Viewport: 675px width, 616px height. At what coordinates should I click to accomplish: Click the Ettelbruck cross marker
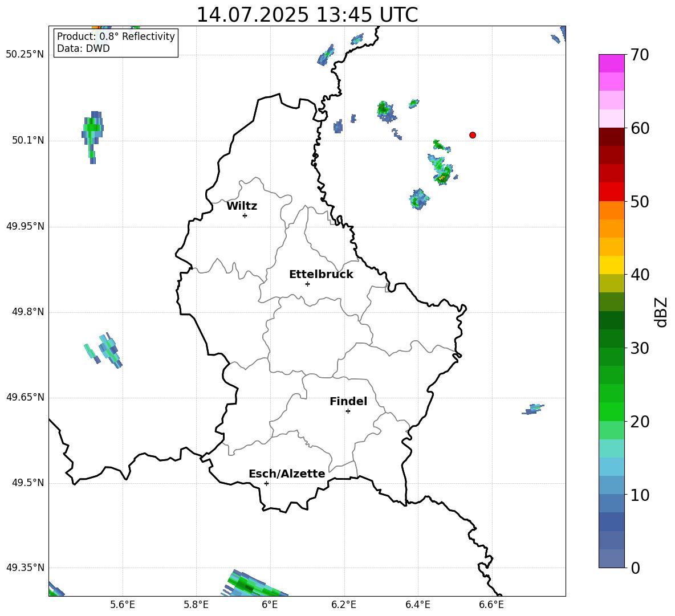tap(307, 284)
